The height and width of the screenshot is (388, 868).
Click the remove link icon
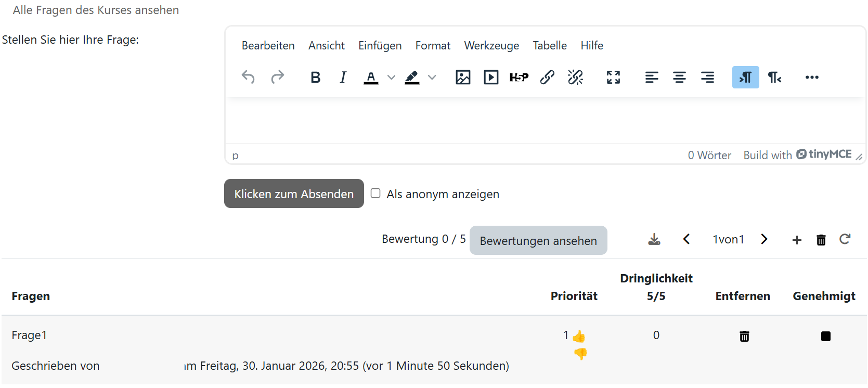tap(575, 77)
